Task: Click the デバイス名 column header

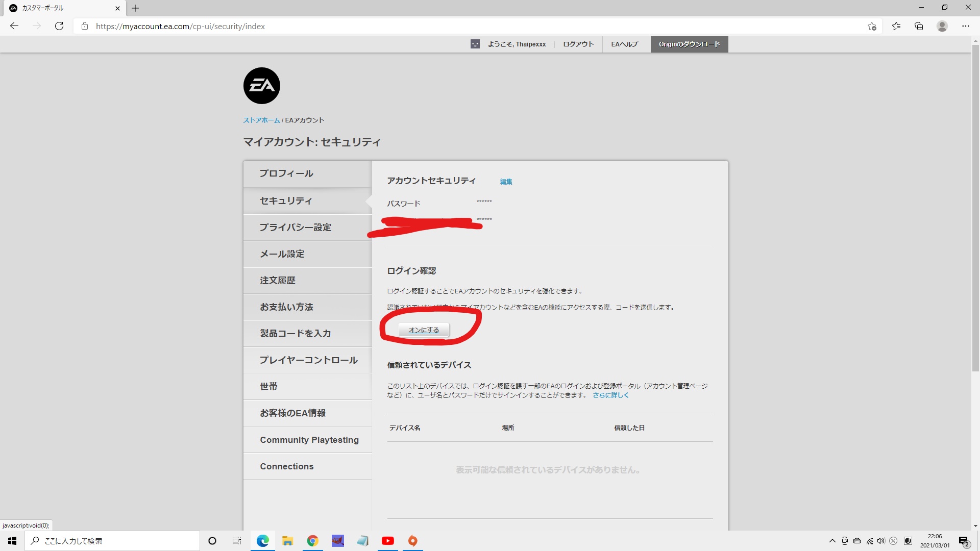Action: click(x=405, y=428)
